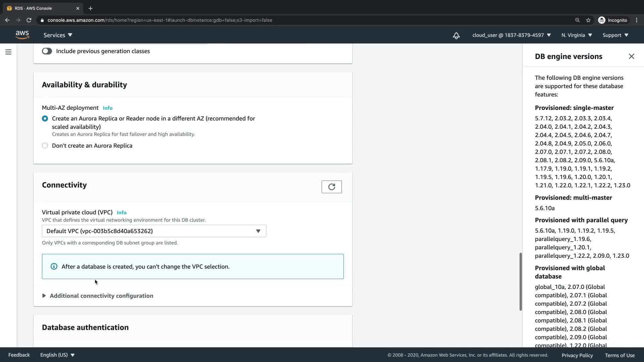Screen dimensions: 644x362
Task: Open the Support menu
Action: click(615, 35)
